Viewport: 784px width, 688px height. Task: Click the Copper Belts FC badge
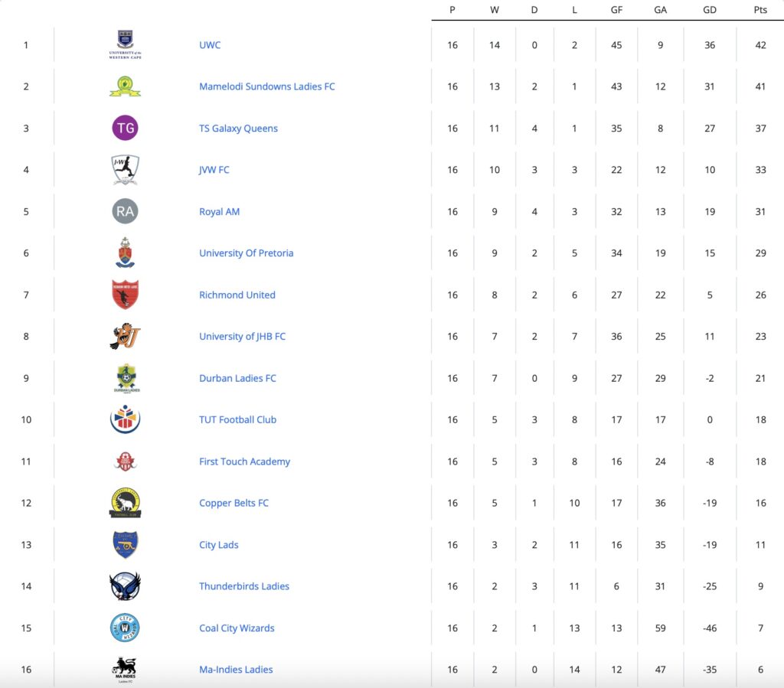pyautogui.click(x=125, y=503)
